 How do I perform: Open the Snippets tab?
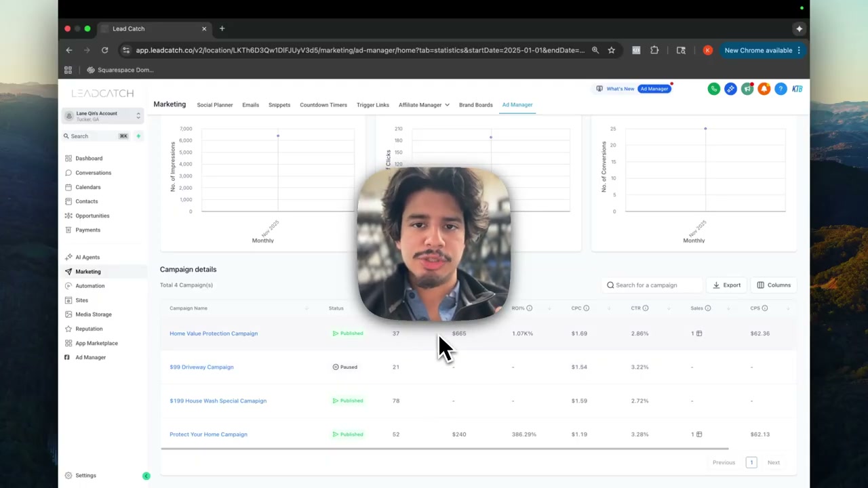[279, 105]
